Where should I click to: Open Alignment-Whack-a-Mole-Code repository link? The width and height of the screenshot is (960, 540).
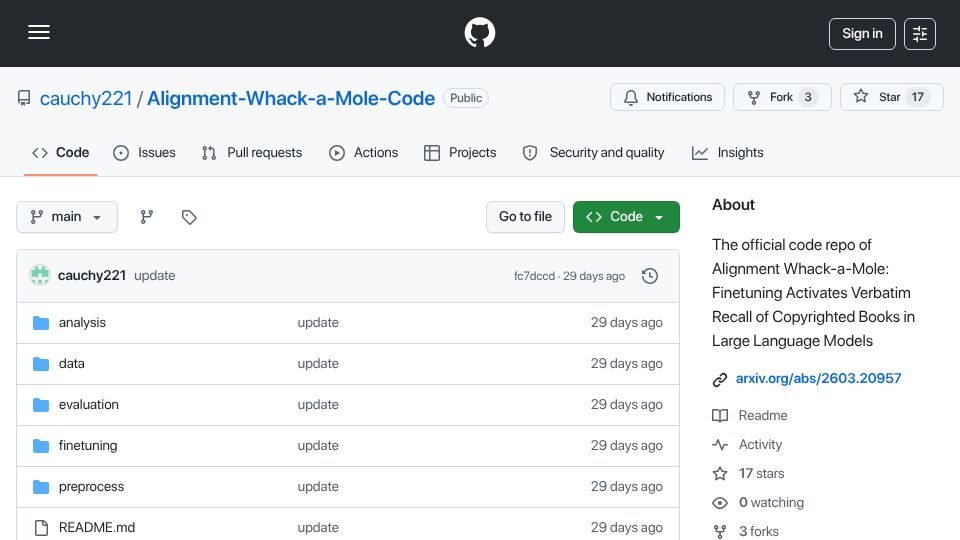click(x=291, y=98)
